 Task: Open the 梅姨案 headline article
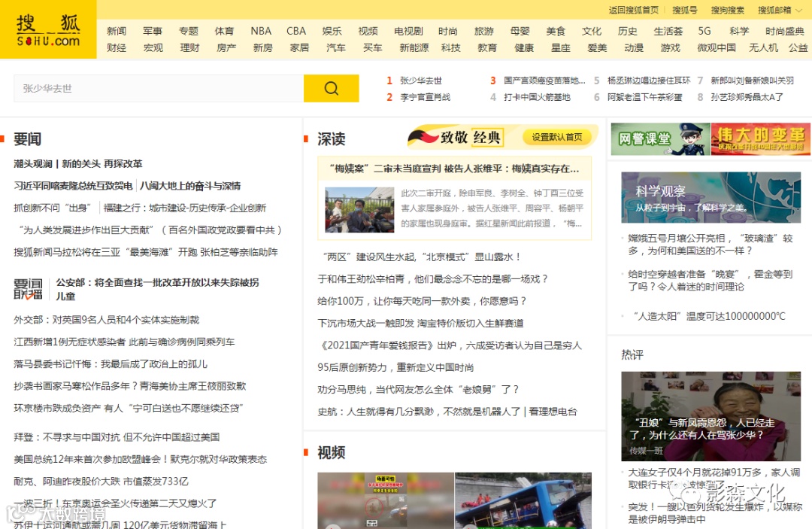(454, 169)
